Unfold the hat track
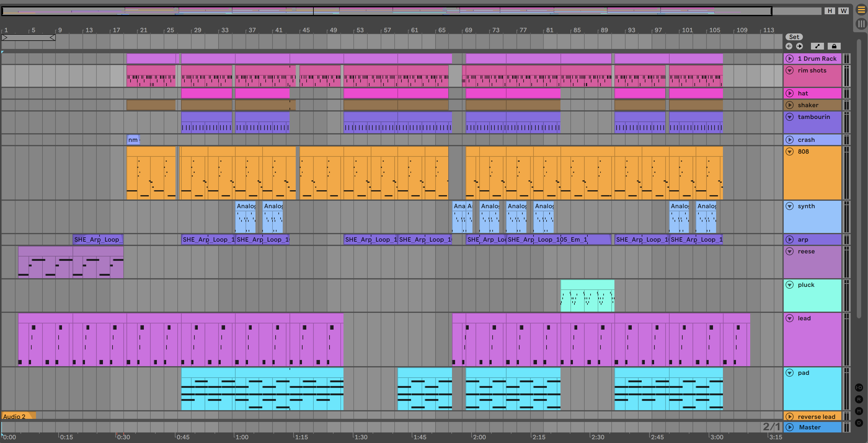This screenshot has height=443, width=868. [790, 93]
